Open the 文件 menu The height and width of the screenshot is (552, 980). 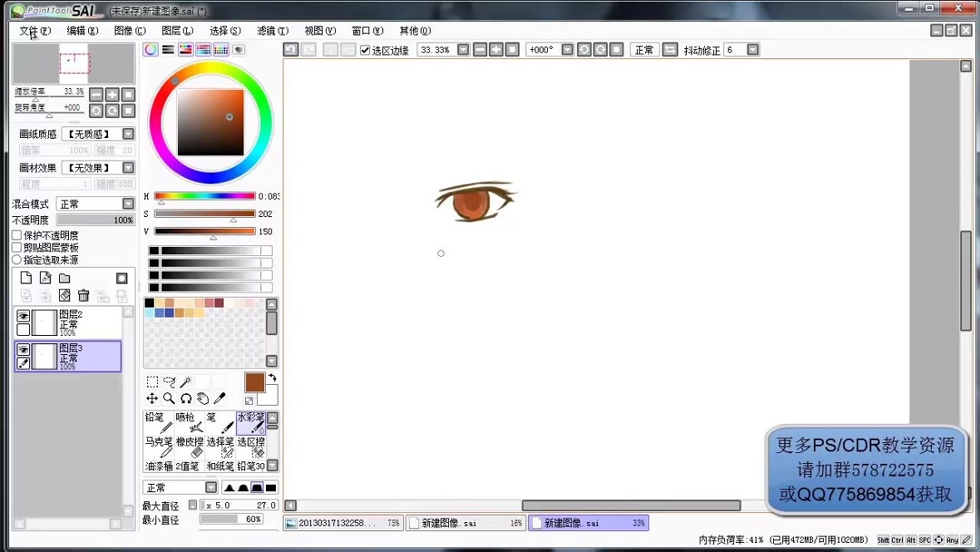(33, 30)
